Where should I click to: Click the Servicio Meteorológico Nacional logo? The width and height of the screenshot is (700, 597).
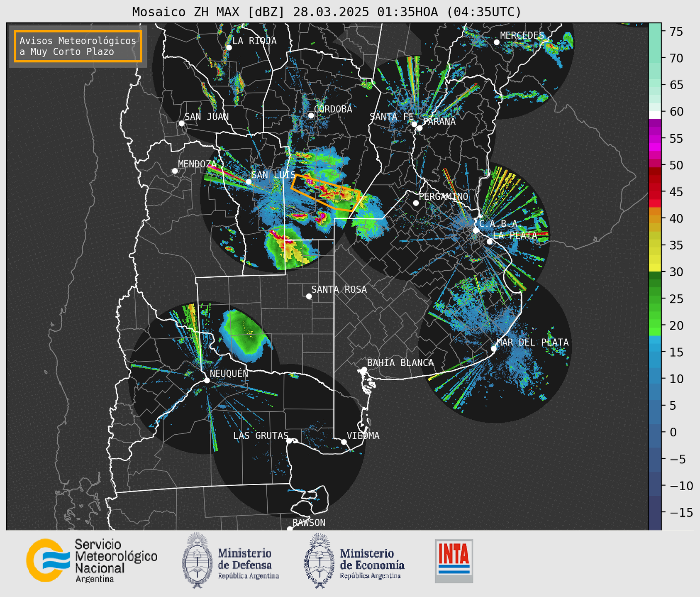click(92, 560)
